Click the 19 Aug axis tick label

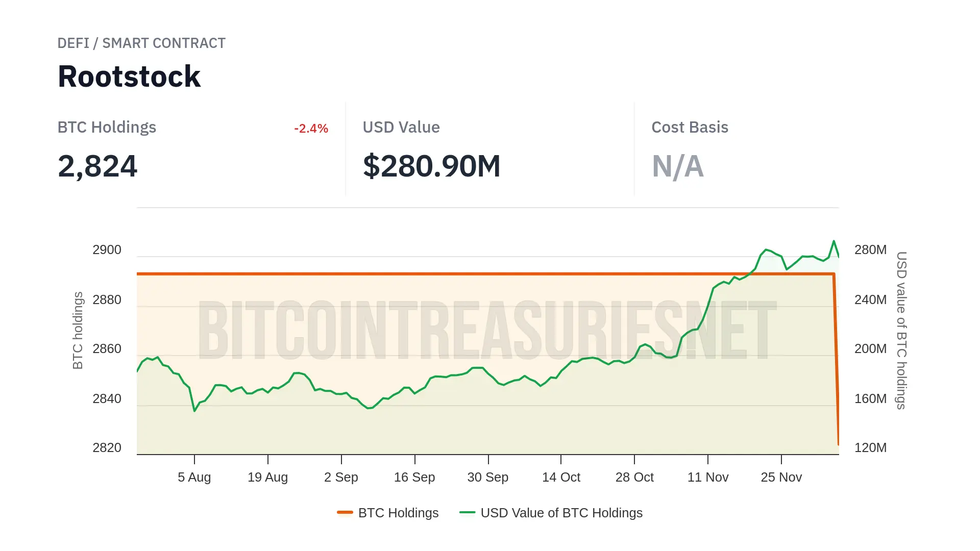point(267,478)
